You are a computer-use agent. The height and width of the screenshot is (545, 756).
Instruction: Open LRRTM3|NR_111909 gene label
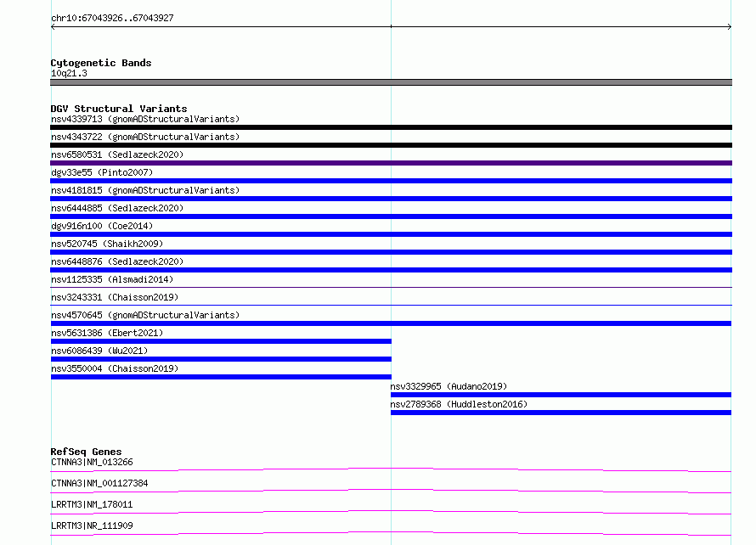pos(92,525)
